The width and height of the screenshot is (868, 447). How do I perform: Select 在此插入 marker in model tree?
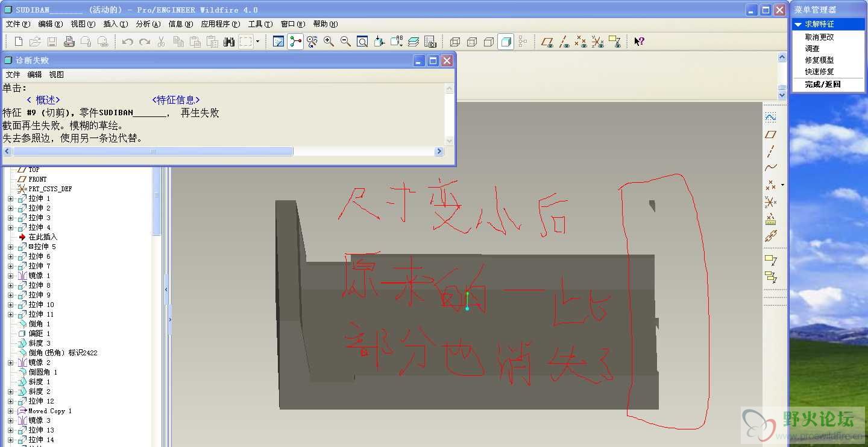43,237
